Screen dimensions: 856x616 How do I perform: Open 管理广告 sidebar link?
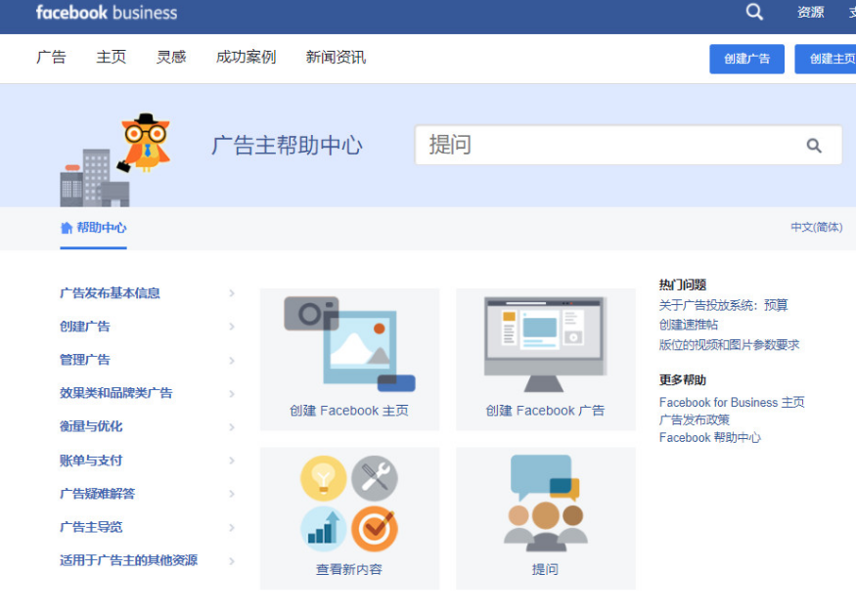coord(84,360)
